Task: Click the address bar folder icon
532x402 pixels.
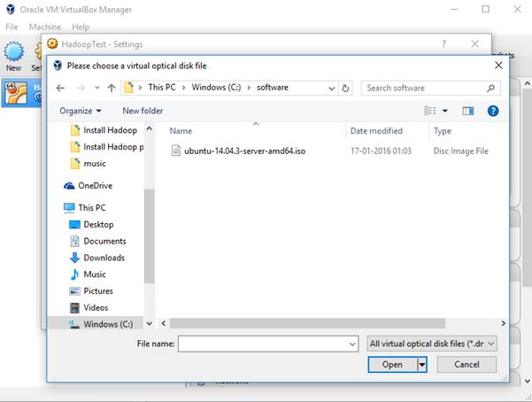Action: click(128, 88)
